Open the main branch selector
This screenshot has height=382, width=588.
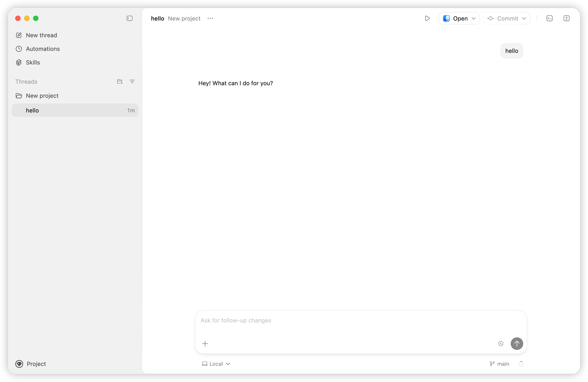[x=499, y=364]
